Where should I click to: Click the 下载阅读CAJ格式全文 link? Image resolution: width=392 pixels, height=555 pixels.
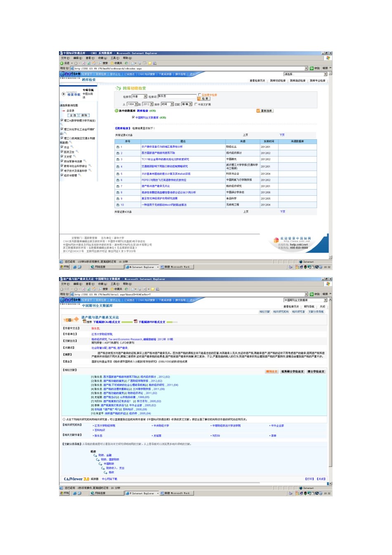(106, 322)
